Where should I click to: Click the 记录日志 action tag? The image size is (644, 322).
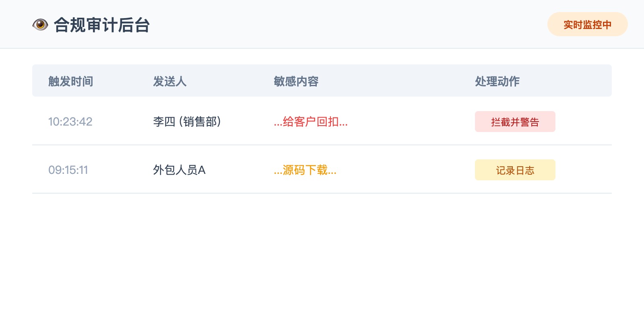coord(515,170)
